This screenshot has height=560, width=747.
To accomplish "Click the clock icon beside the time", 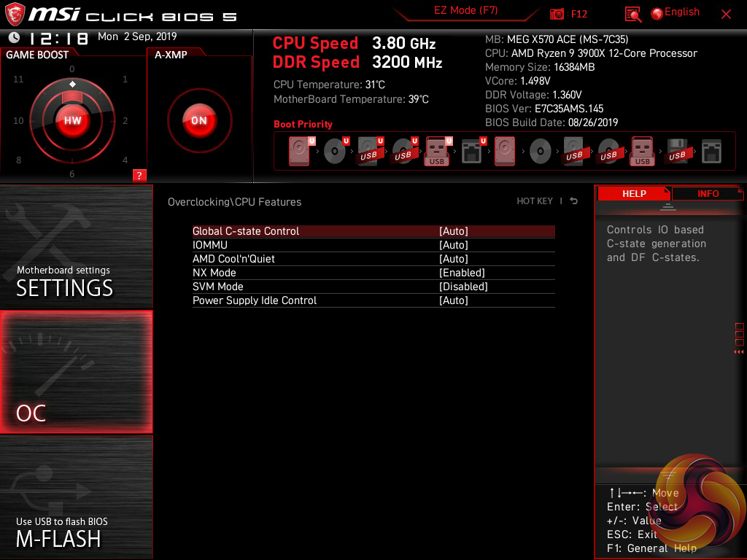I will pyautogui.click(x=15, y=37).
